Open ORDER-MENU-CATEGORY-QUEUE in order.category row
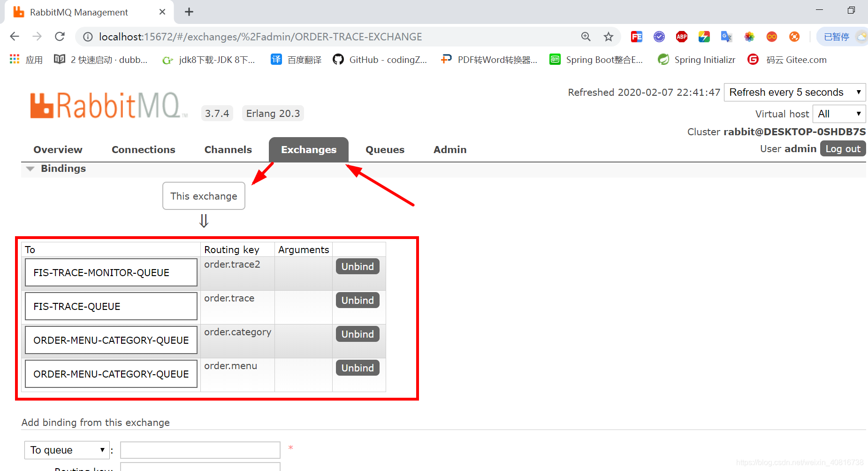The height and width of the screenshot is (471, 868). [111, 340]
